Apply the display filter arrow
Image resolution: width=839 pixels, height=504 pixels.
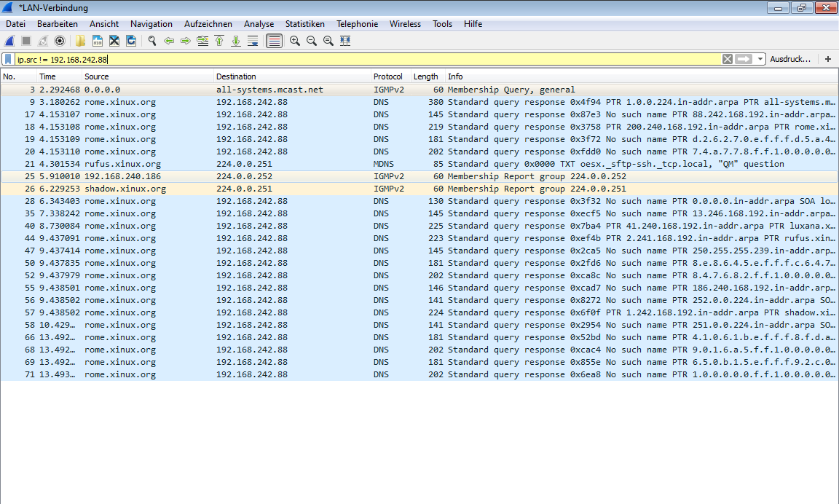[744, 60]
